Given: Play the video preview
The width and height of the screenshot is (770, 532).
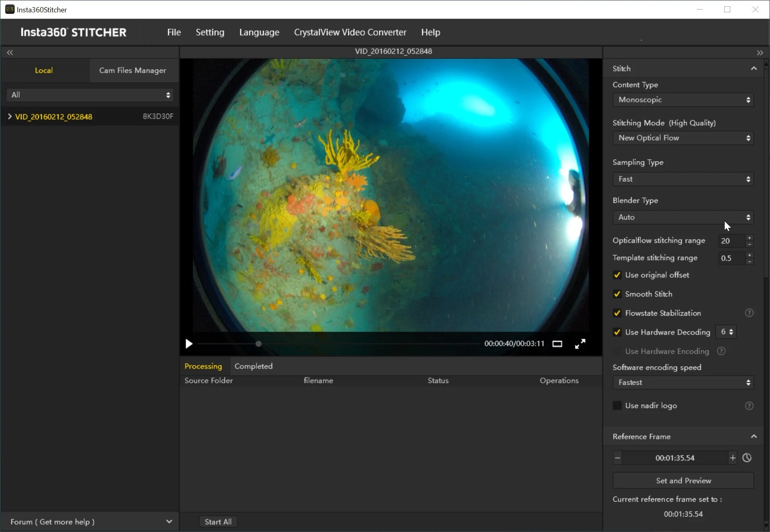Looking at the screenshot, I should click(x=189, y=344).
